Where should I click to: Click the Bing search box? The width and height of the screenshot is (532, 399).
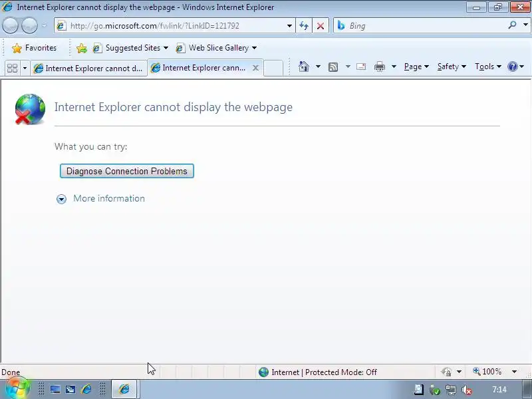click(x=421, y=26)
